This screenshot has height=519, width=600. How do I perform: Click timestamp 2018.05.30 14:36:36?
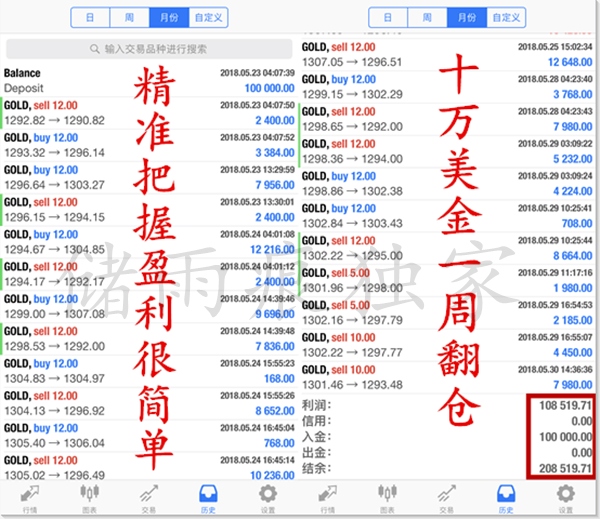[x=555, y=370]
